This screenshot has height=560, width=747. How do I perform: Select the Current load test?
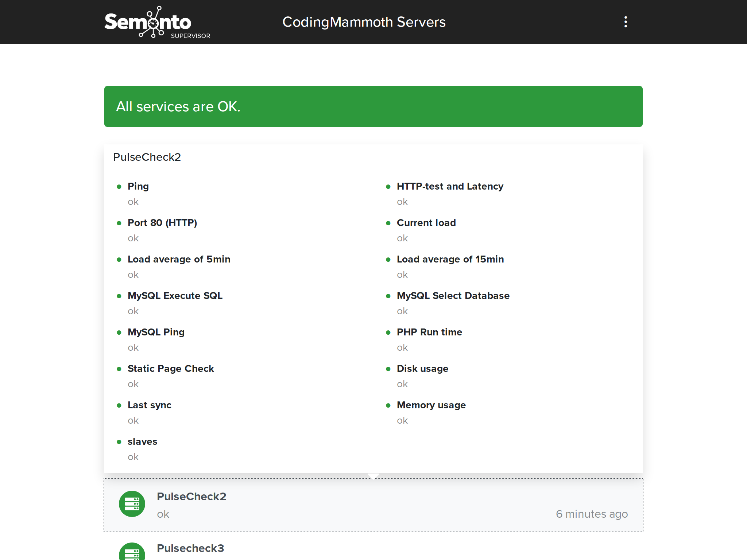(x=426, y=223)
